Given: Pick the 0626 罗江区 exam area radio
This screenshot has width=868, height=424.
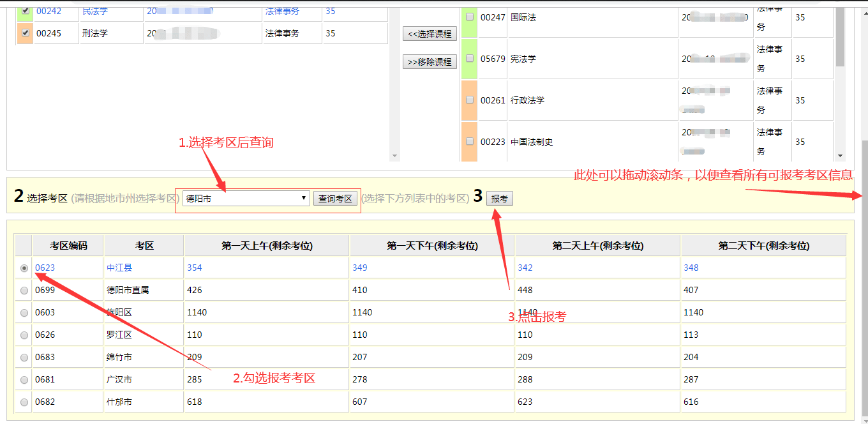Looking at the screenshot, I should [x=24, y=335].
